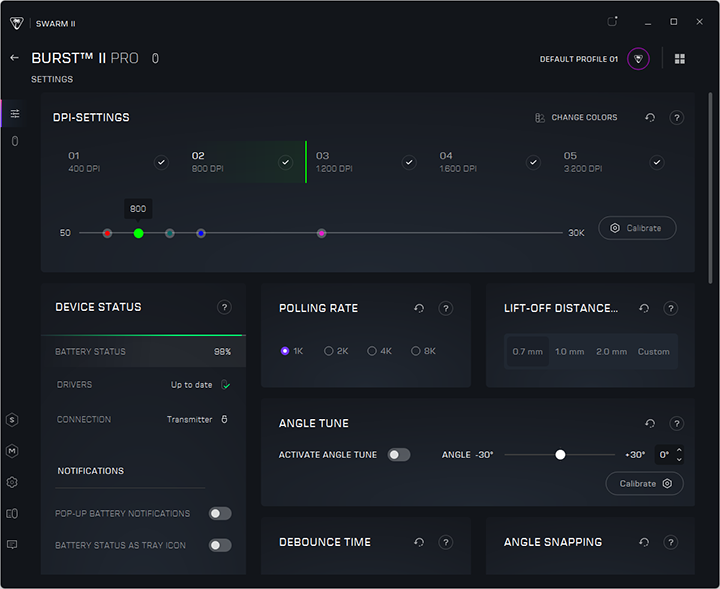Screen dimensions: 720x589
Task: Enable Pop-up Battery Notifications toggle
Action: 220,514
